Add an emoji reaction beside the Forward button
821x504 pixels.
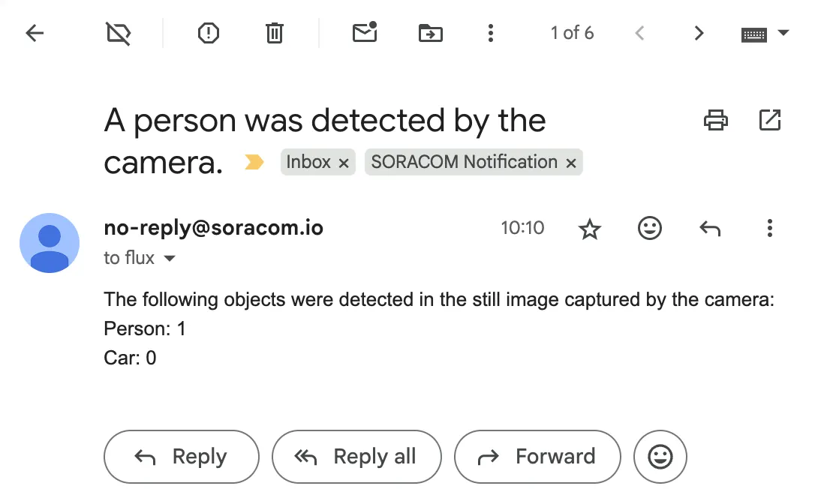660,457
